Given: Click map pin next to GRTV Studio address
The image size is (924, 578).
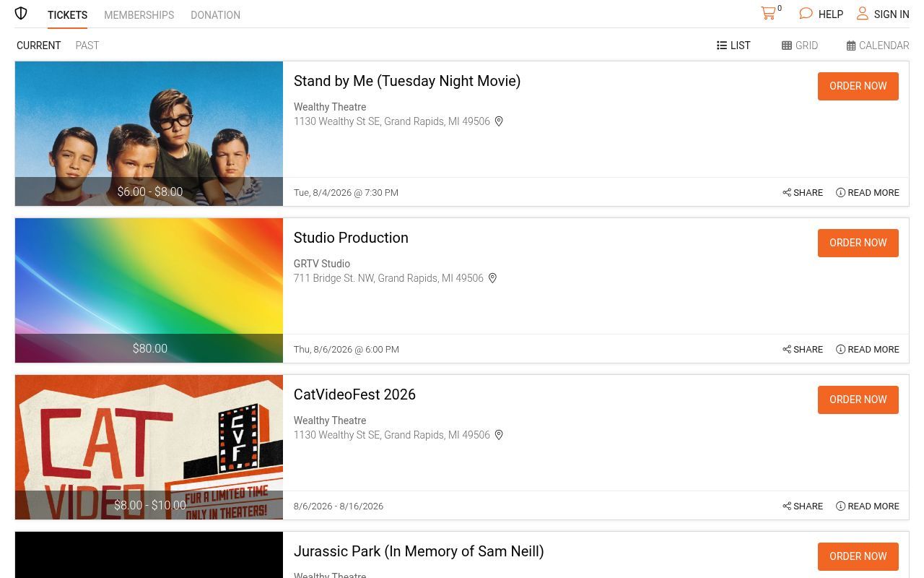Looking at the screenshot, I should (492, 278).
